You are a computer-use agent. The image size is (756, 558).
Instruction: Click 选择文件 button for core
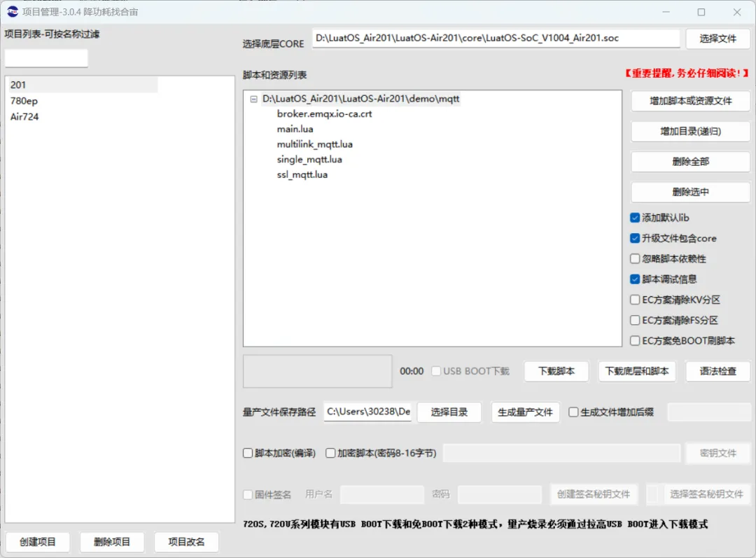click(x=717, y=39)
